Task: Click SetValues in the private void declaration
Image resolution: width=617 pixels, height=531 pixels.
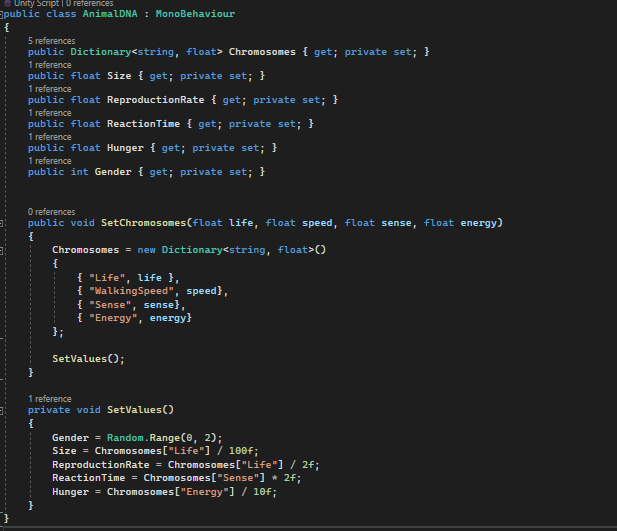Action: [x=135, y=410]
